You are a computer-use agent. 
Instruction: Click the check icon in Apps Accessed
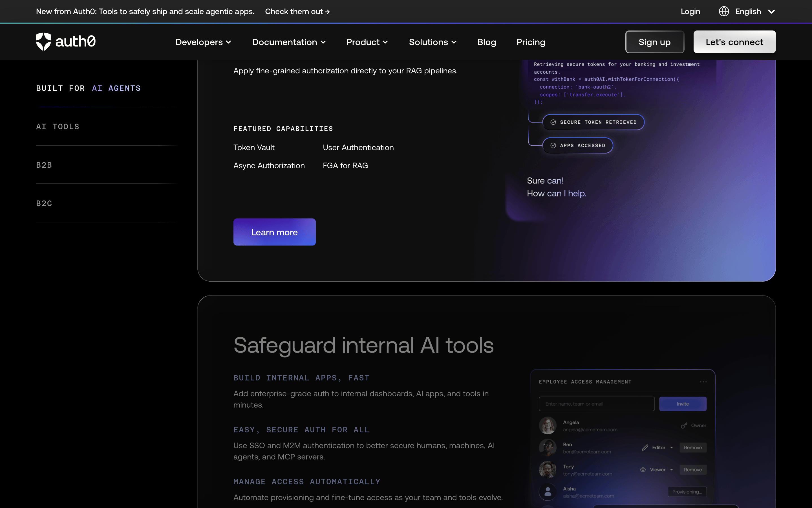click(x=553, y=145)
